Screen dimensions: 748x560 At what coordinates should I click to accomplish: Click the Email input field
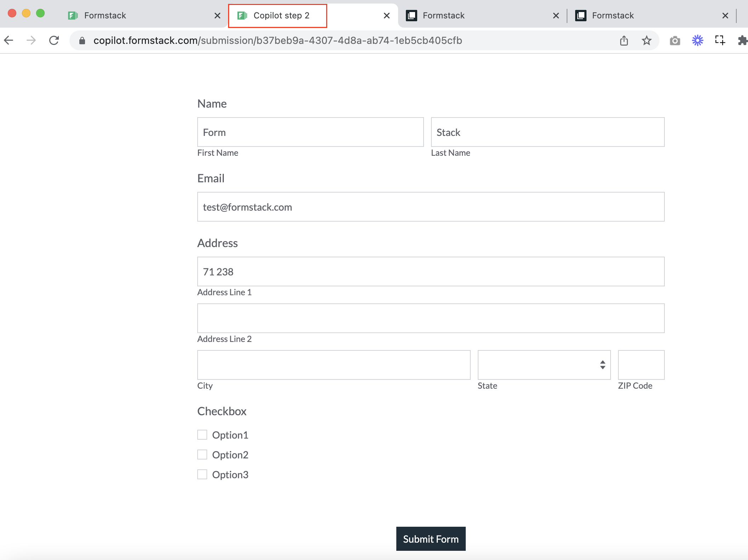point(431,207)
